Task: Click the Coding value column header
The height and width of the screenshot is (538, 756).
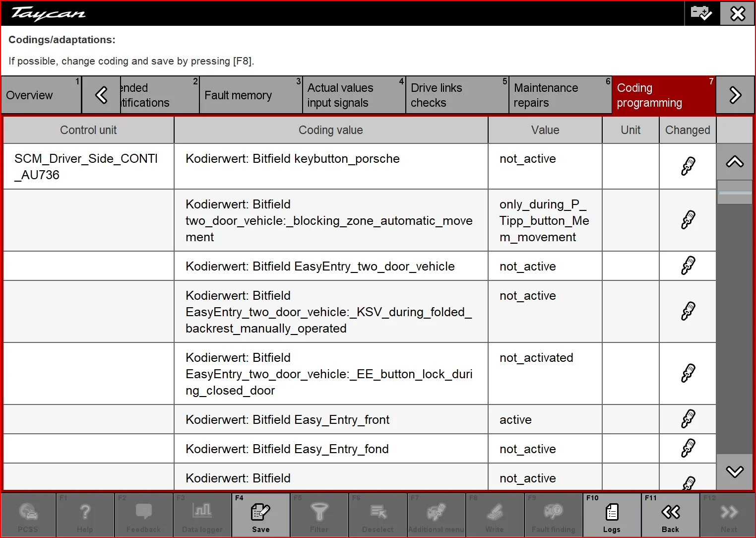Action: (x=331, y=130)
